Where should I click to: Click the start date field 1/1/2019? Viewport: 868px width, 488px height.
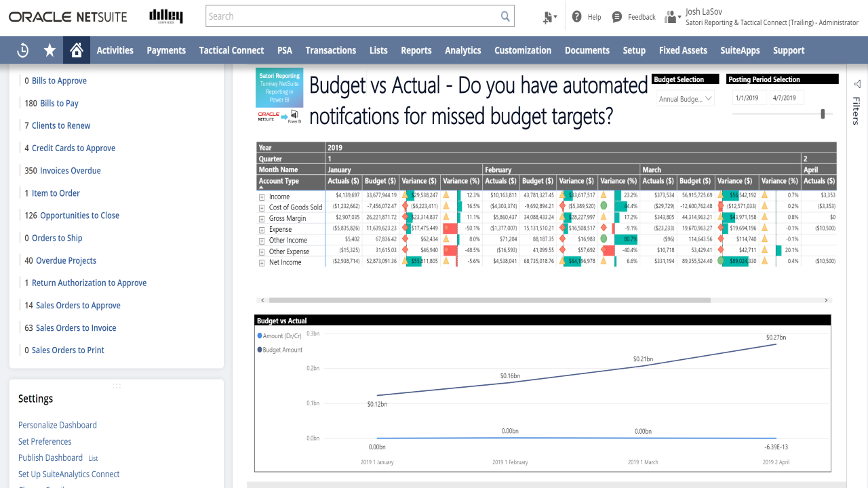pyautogui.click(x=749, y=98)
